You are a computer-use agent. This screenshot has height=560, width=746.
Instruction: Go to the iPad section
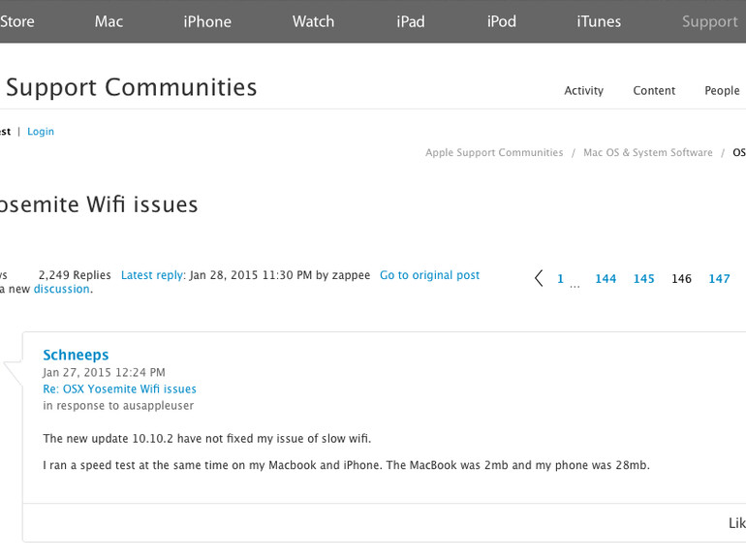(x=410, y=21)
